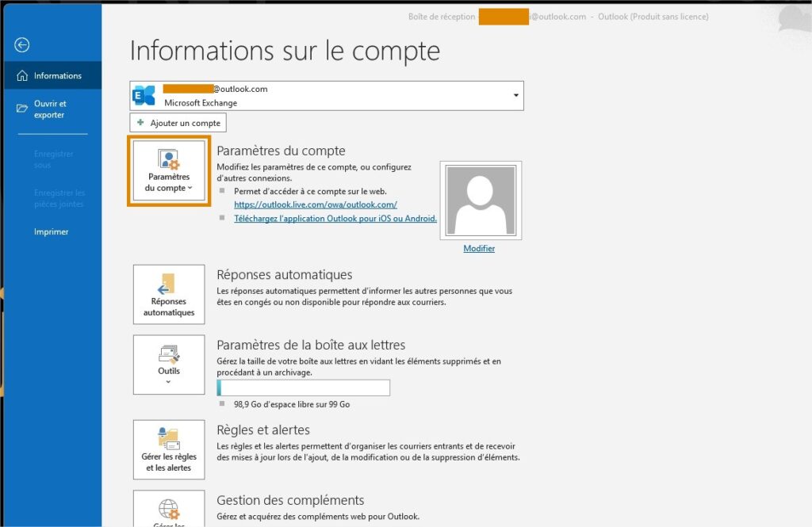
Task: Open Gérer les règles et les alertes
Action: click(x=169, y=449)
